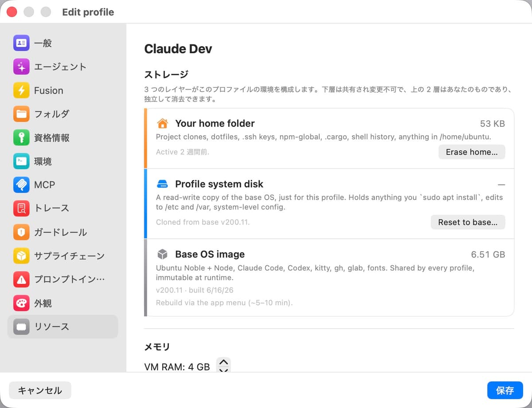Viewport: 532px width, 408px height.
Task: Select サプライチェーン in the sidebar
Action: point(63,255)
